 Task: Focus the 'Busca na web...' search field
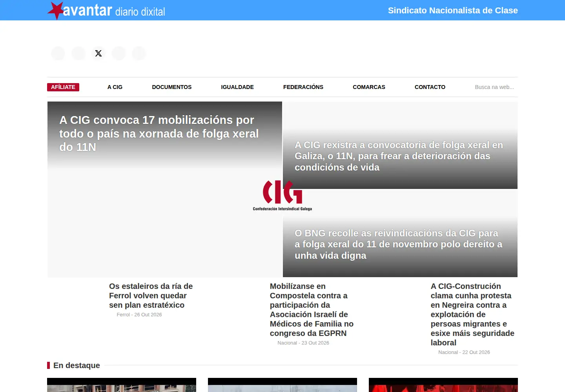pyautogui.click(x=494, y=87)
